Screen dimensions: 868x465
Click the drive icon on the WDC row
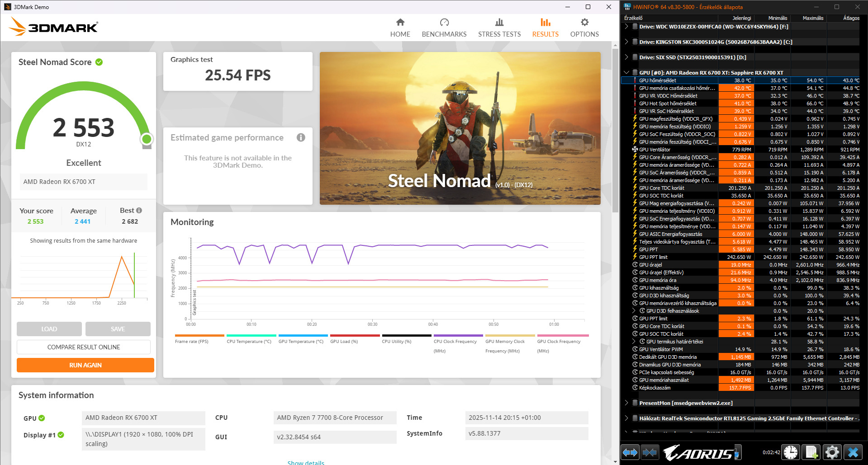tap(635, 27)
